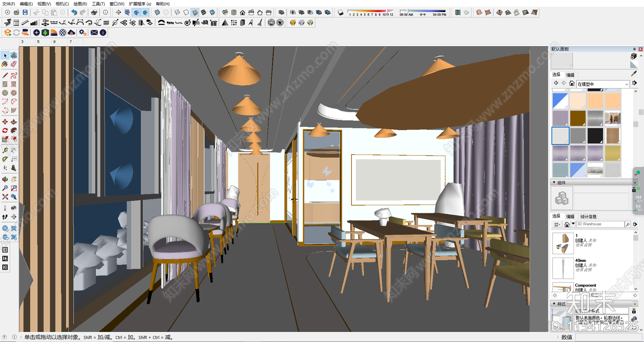Collapse the 样式 panel section

[554, 304]
